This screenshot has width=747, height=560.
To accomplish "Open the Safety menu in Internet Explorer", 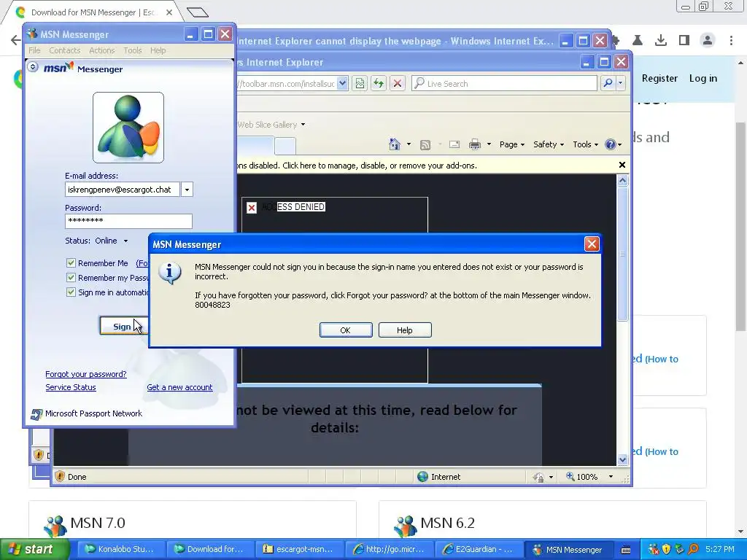I will coord(549,144).
